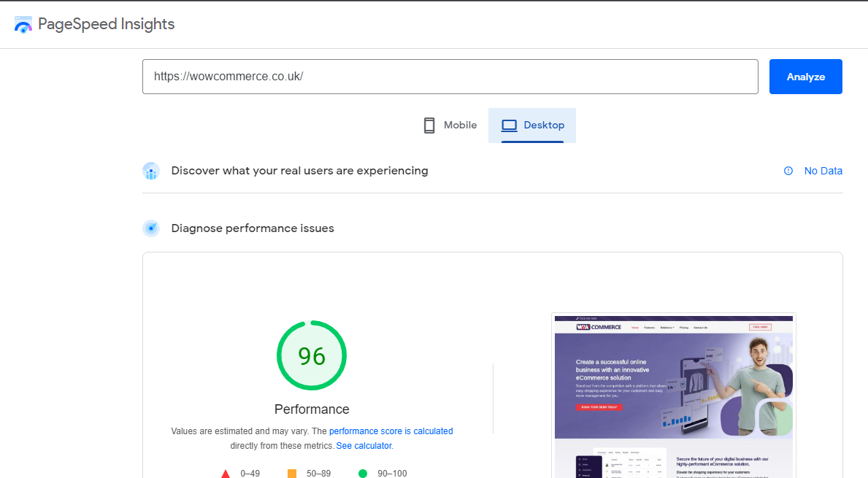868x478 pixels.
Task: Open the No Data link
Action: coord(823,171)
